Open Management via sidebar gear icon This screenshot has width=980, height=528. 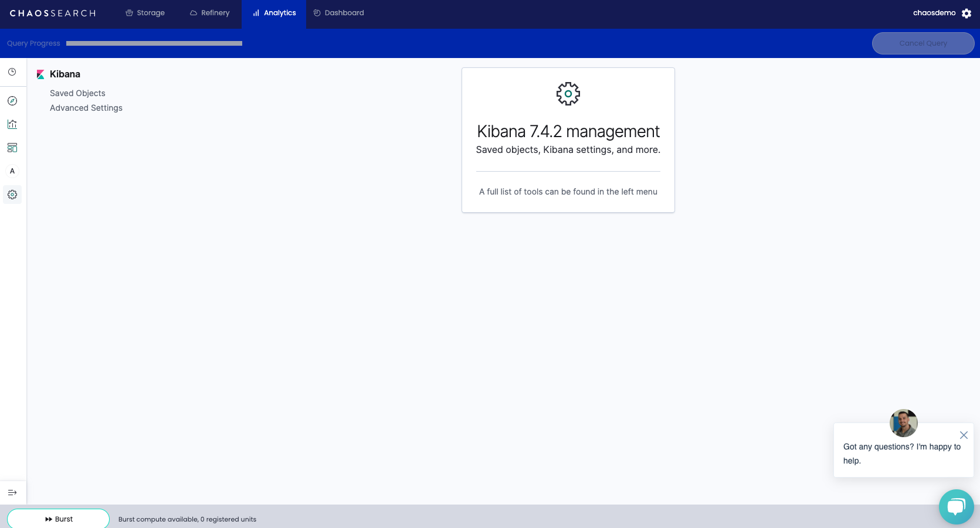[x=12, y=195]
